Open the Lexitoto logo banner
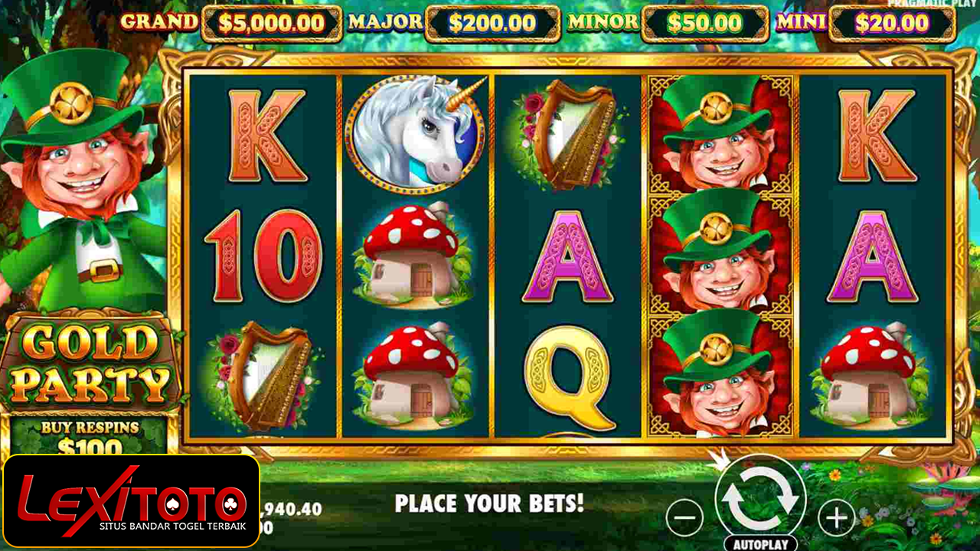980x551 pixels. [131, 500]
